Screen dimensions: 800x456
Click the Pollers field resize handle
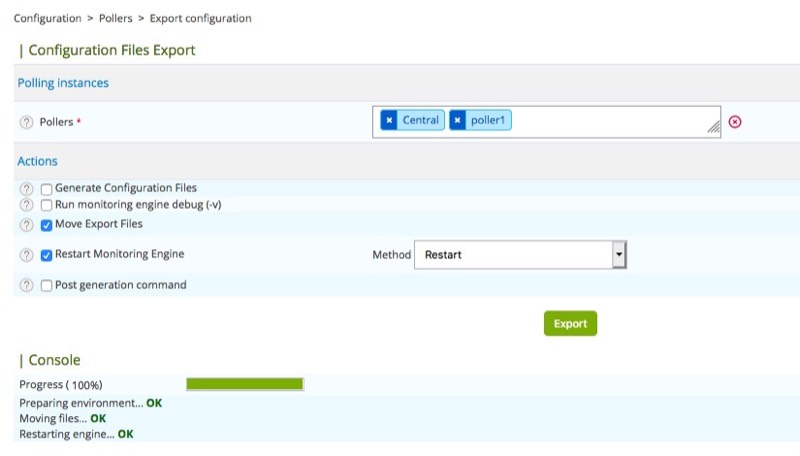coord(714,130)
